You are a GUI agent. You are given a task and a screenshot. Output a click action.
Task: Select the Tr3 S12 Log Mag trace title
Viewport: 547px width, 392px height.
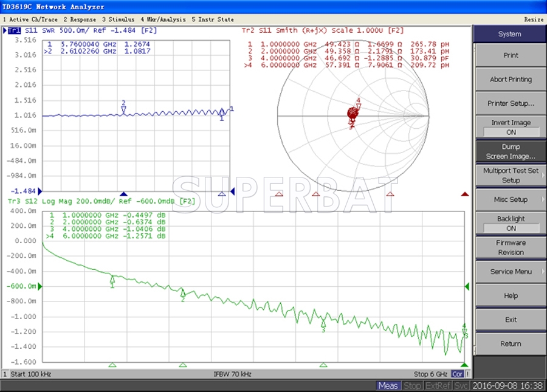pyautogui.click(x=101, y=201)
